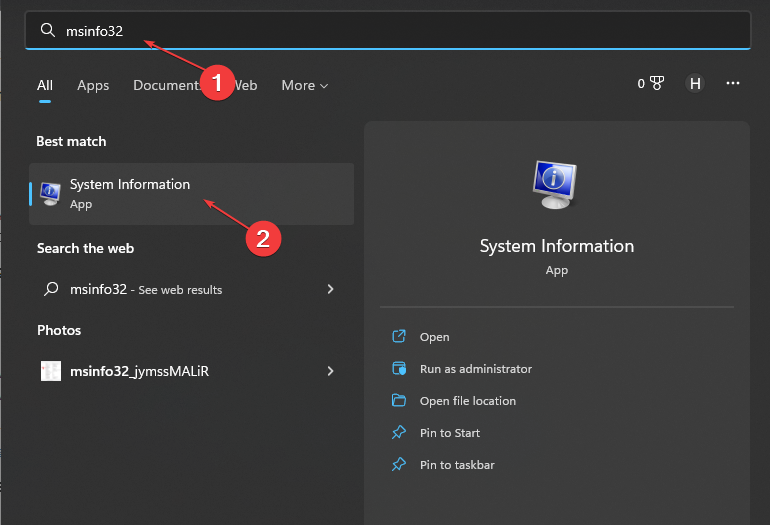Click the web search magnifier icon beside msinfo32

[x=51, y=289]
